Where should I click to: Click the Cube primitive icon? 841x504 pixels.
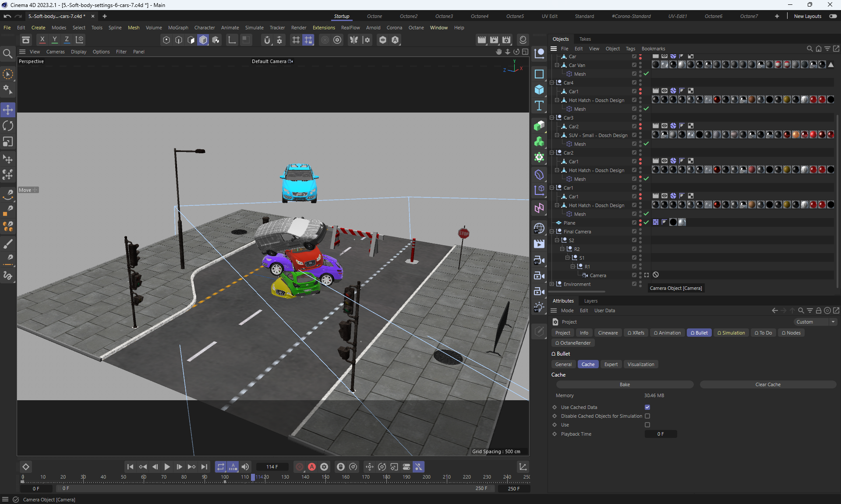539,90
